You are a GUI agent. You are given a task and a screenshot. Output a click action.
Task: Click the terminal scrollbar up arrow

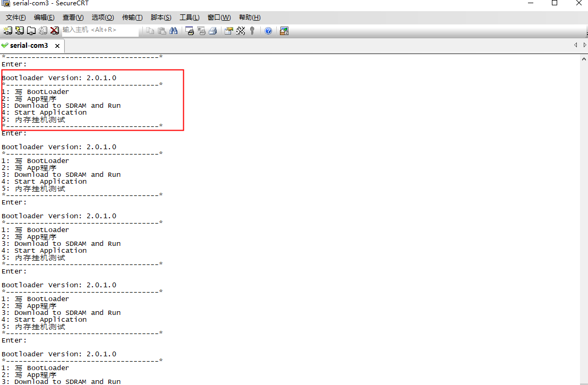point(584,59)
